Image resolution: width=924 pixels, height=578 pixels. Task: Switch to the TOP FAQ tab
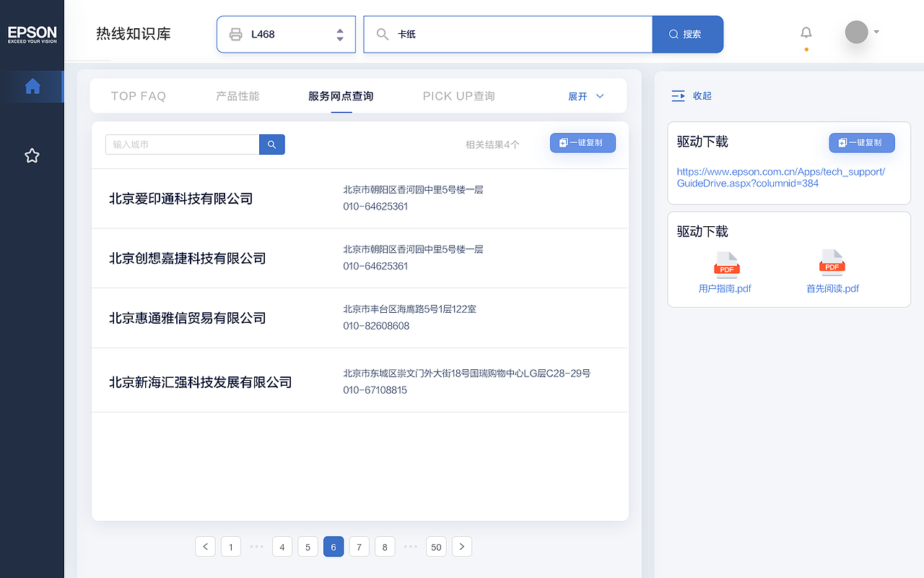click(x=138, y=95)
